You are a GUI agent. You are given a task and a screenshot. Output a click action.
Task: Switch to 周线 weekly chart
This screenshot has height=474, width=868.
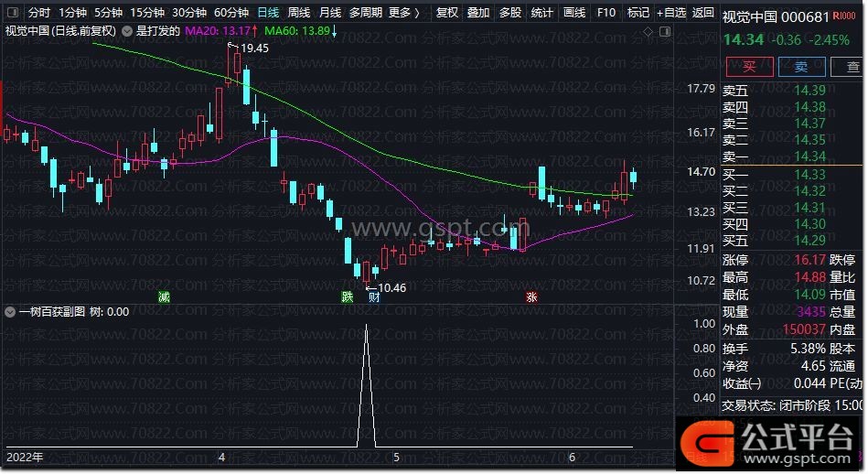[x=299, y=12]
